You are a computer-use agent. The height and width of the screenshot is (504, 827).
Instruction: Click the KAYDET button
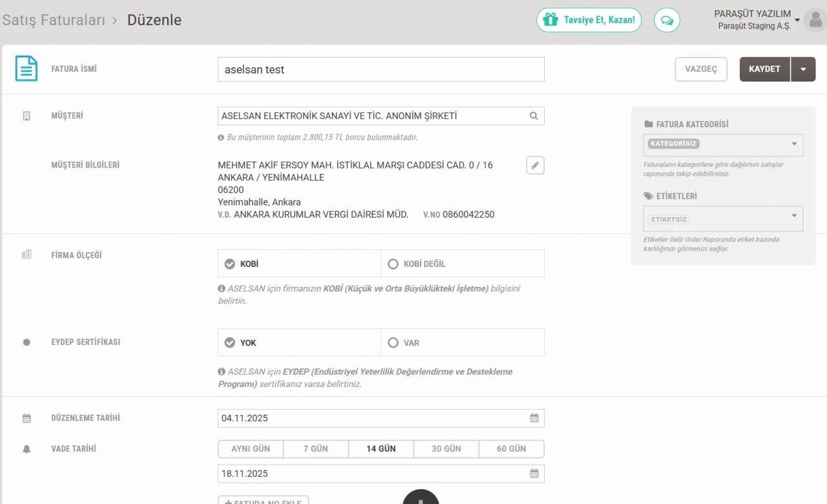764,69
